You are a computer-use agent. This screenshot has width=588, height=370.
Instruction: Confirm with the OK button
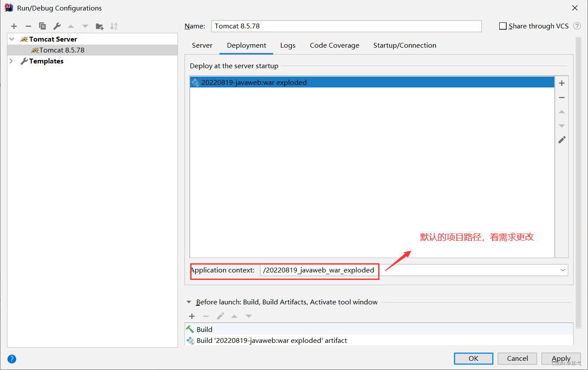pos(473,358)
